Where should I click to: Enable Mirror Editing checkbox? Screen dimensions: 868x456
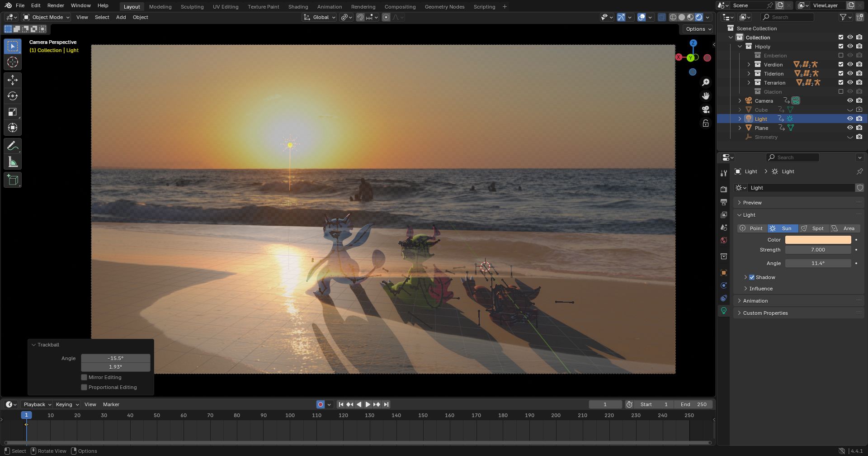[x=84, y=377]
